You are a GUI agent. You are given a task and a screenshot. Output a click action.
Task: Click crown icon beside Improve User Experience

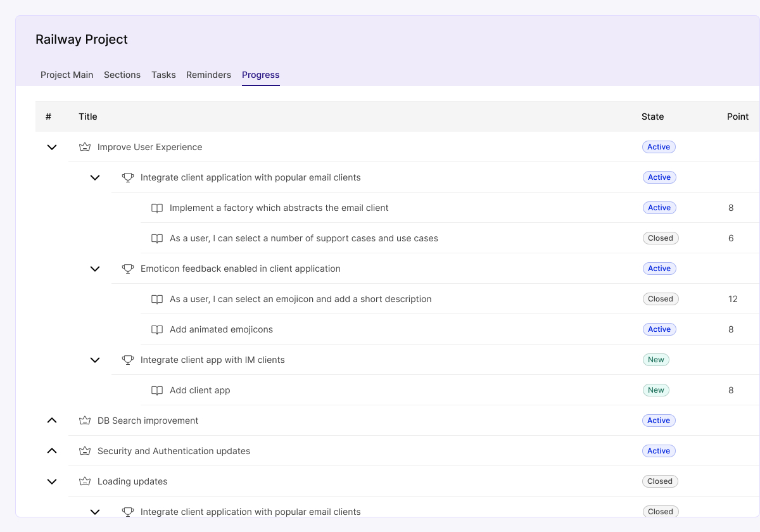click(x=85, y=147)
